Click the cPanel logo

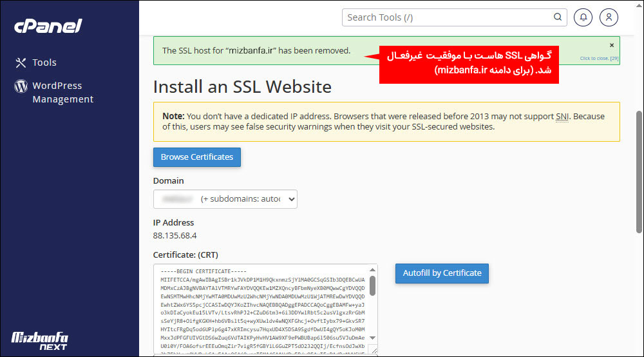(x=48, y=26)
